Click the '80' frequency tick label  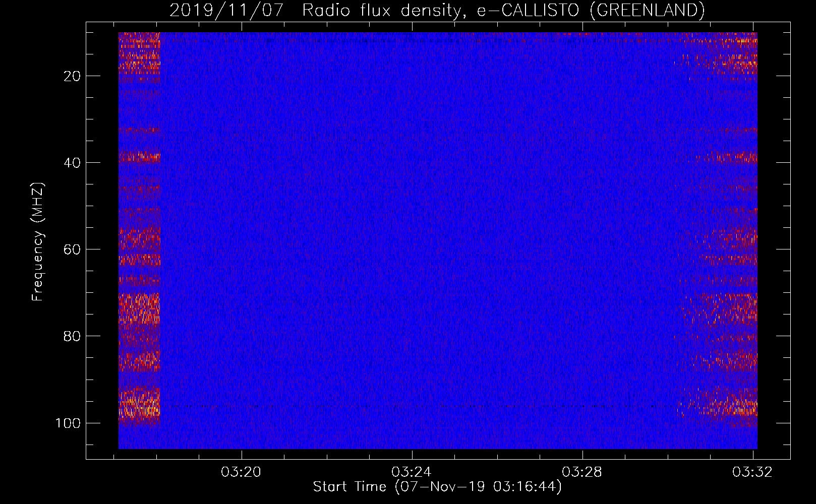click(72, 336)
